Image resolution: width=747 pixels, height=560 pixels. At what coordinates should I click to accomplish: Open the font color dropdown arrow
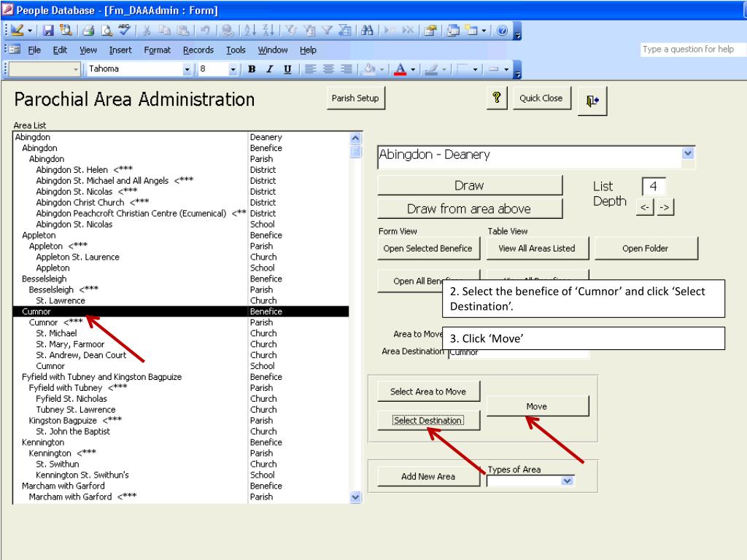click(413, 69)
